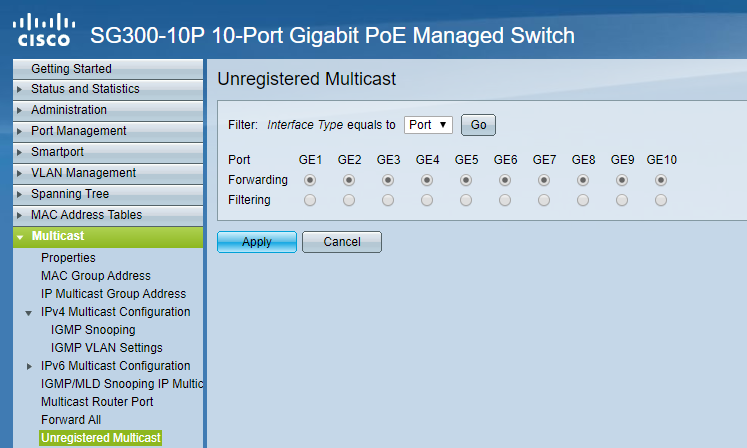Select Filtering radio button for GE1
Screen dimensions: 747x448
coord(310,200)
